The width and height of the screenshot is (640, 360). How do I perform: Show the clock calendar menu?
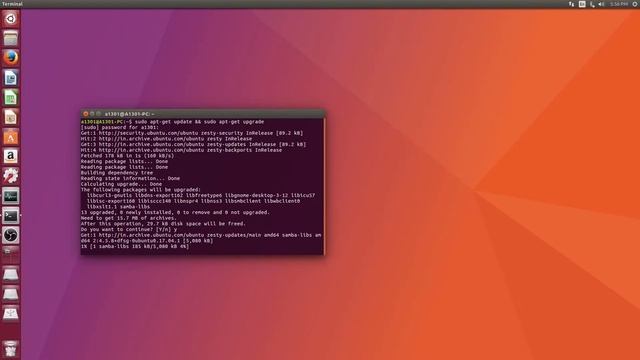pos(619,4)
